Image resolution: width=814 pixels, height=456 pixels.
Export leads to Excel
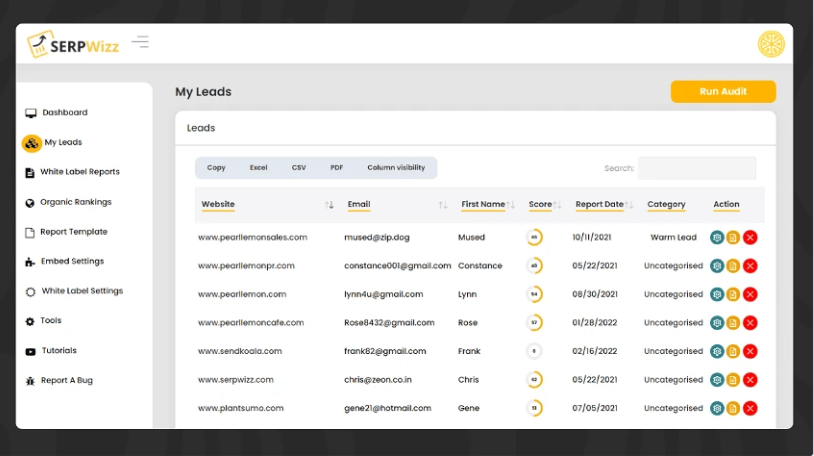[259, 168]
